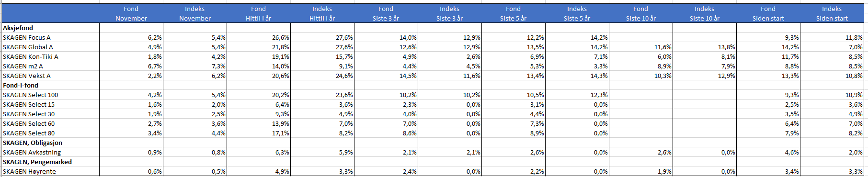
Task: Select the SKAGEN Focus A row label
Action: coord(27,37)
